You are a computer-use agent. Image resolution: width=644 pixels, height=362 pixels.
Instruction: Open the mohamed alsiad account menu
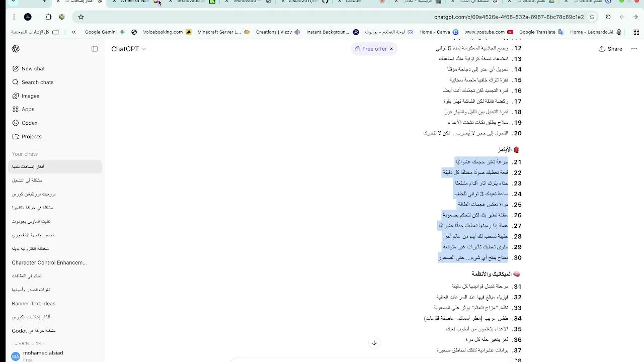point(55,355)
